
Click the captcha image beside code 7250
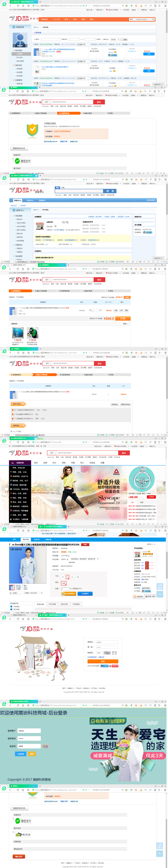tap(107, 653)
